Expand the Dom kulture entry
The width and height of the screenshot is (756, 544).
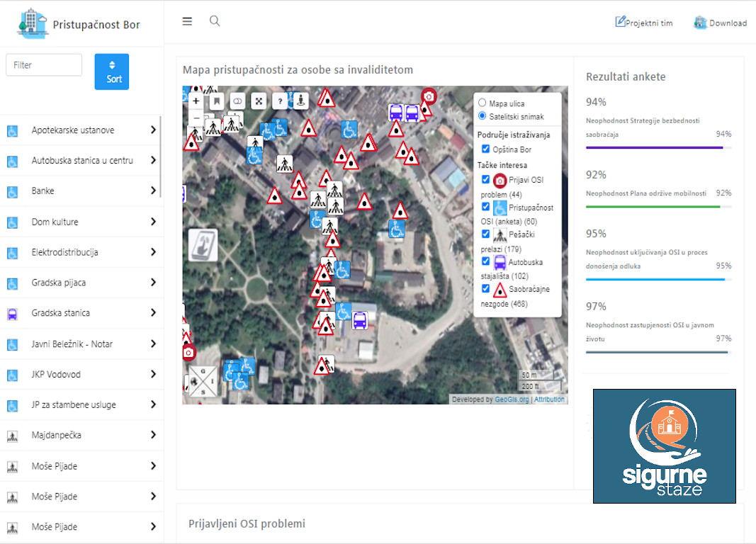81,222
